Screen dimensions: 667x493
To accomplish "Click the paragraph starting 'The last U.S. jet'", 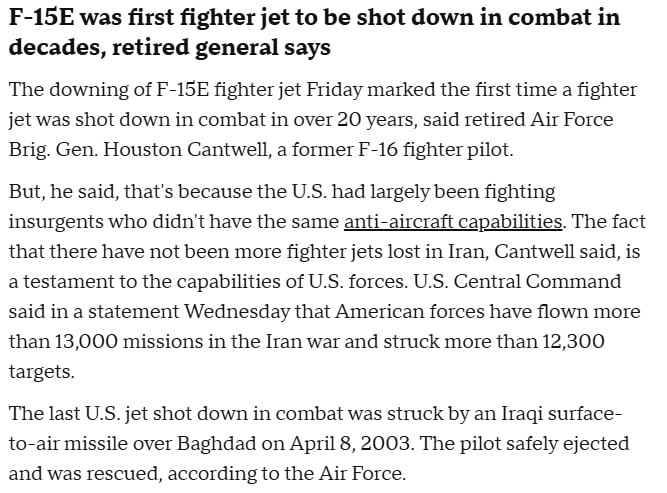I will [320, 443].
